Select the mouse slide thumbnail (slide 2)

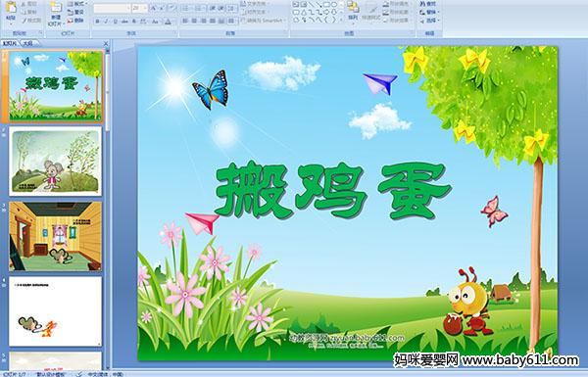tap(56, 162)
